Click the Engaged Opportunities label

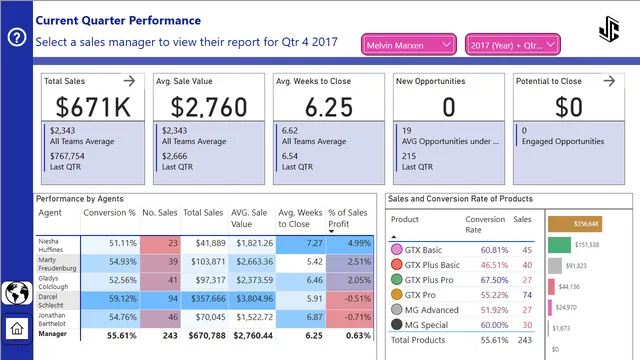point(563,141)
